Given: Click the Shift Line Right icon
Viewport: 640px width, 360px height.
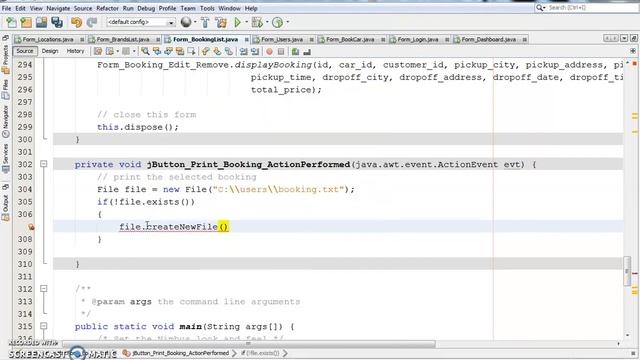Looking at the screenshot, I should click(255, 51).
